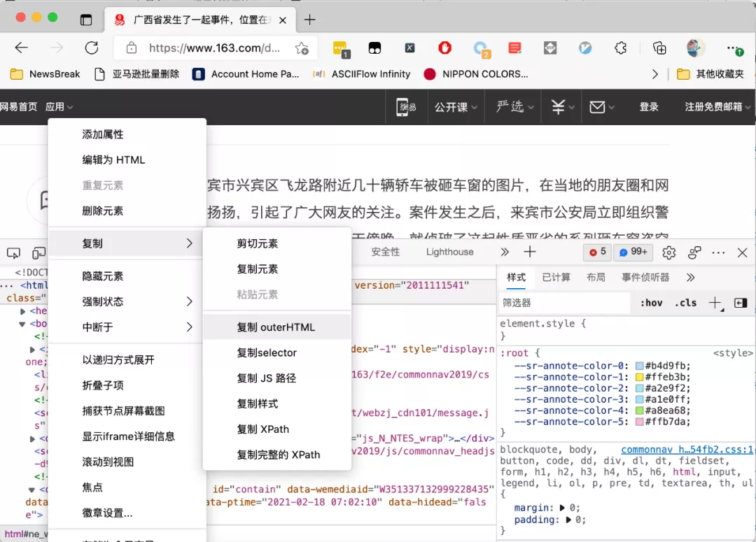The height and width of the screenshot is (542, 756).
Task: Open the Collections icon
Action: tap(659, 48)
